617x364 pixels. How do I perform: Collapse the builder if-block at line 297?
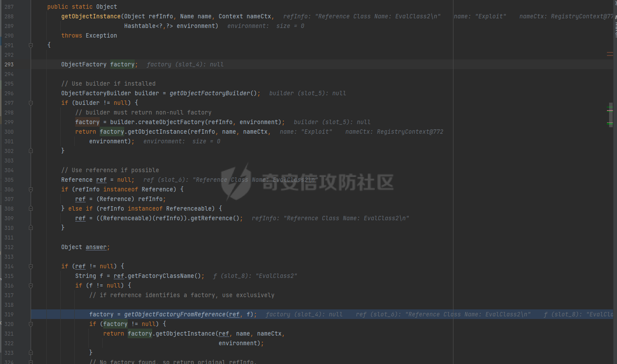click(31, 103)
